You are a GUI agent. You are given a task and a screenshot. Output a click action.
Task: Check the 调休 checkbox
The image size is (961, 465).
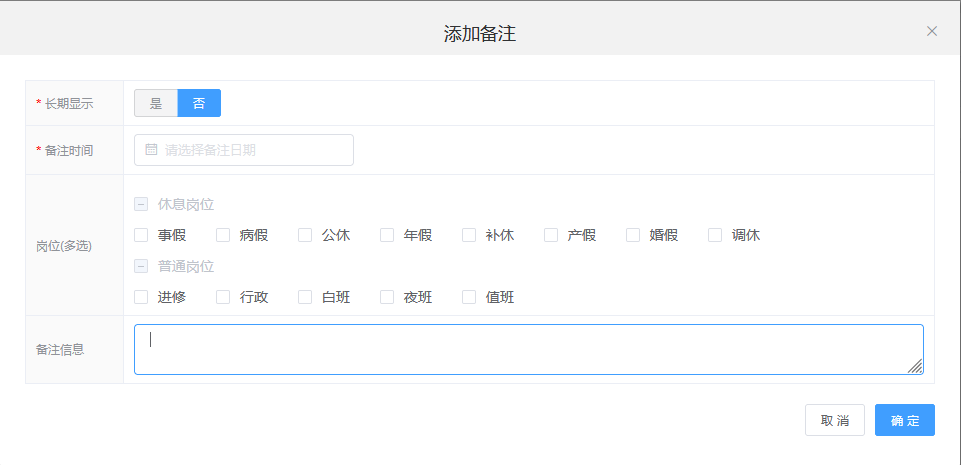pos(715,235)
